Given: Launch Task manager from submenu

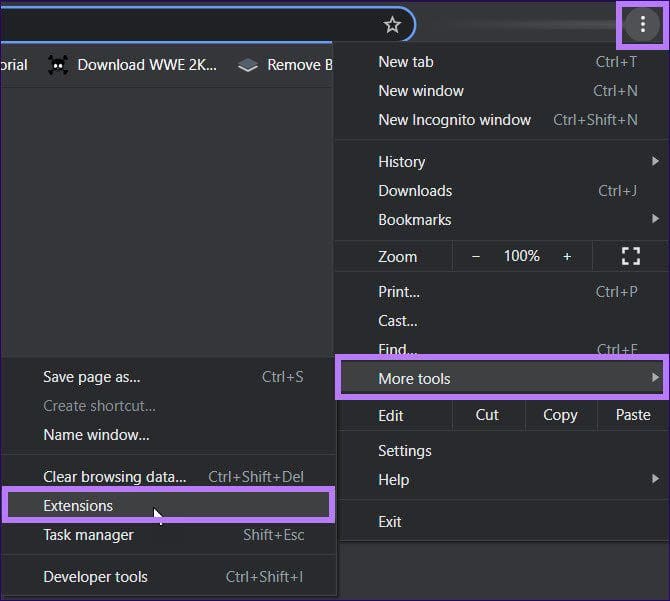Looking at the screenshot, I should (169, 535).
